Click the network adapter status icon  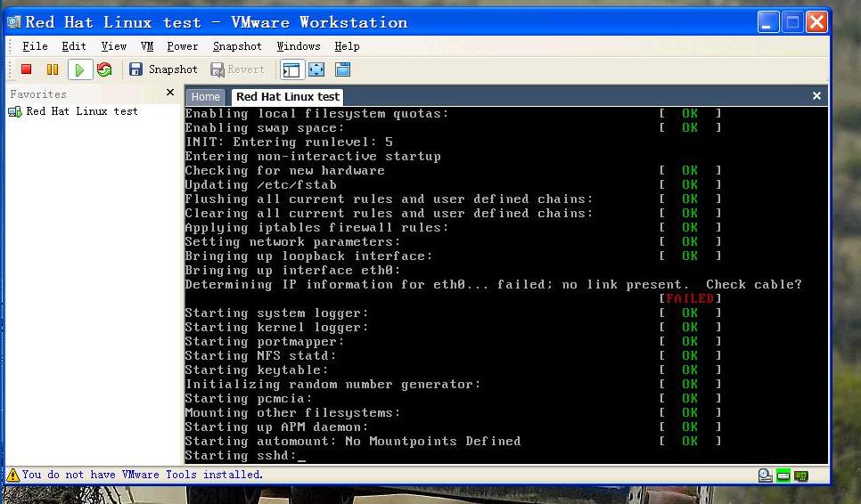(801, 476)
